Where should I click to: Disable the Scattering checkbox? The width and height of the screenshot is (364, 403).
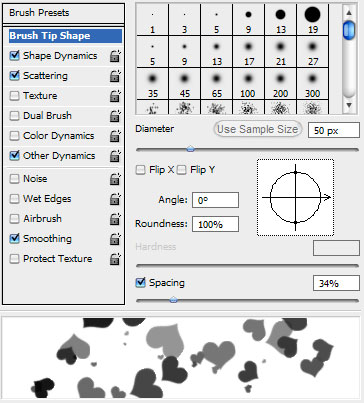14,76
